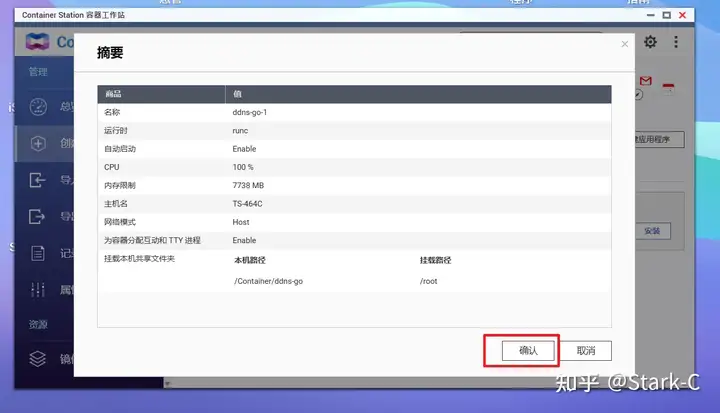Select the 100 % CPU value
The height and width of the screenshot is (413, 720).
[243, 167]
